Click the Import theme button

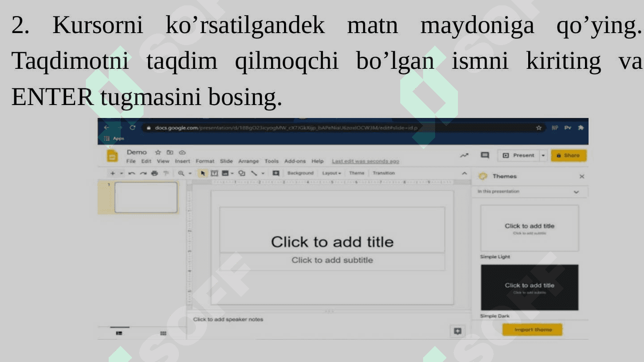pyautogui.click(x=532, y=330)
